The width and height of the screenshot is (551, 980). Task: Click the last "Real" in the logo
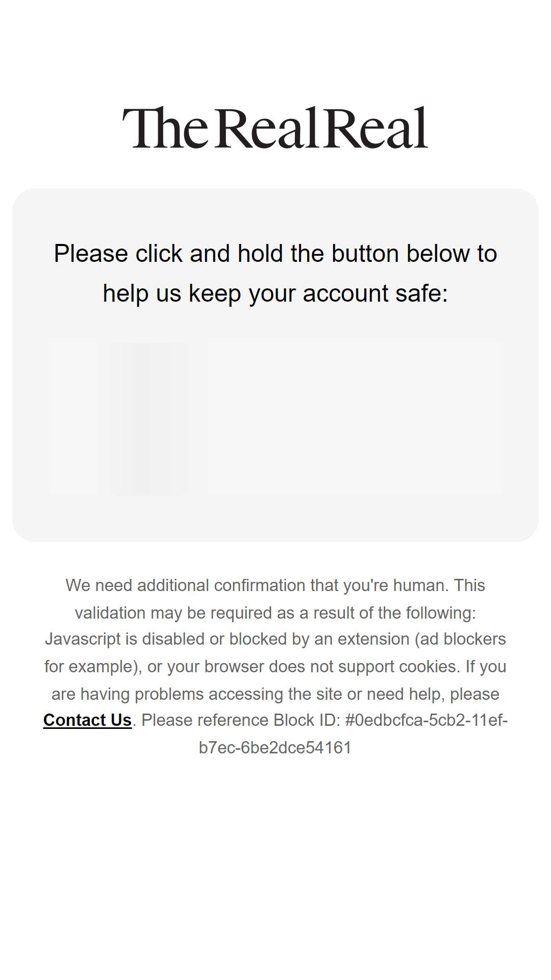(x=375, y=128)
